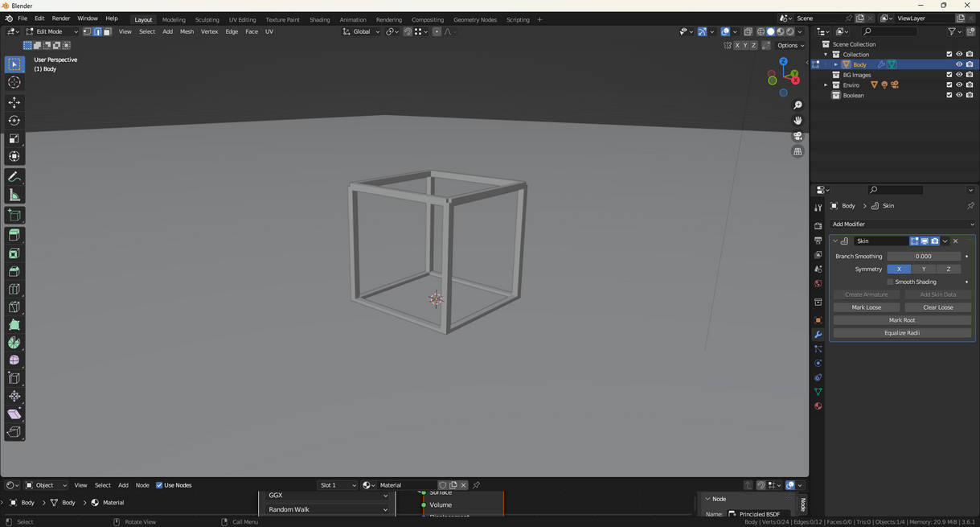Open the Render menu

61,19
